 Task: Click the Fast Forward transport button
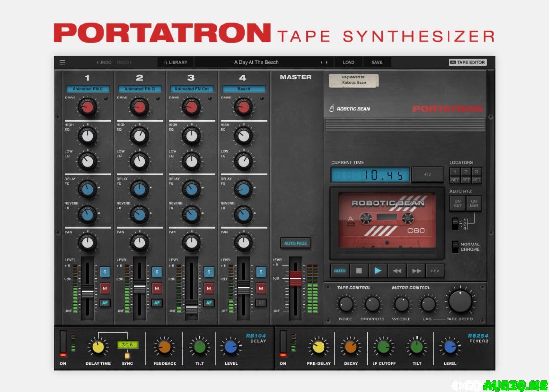coord(416,270)
